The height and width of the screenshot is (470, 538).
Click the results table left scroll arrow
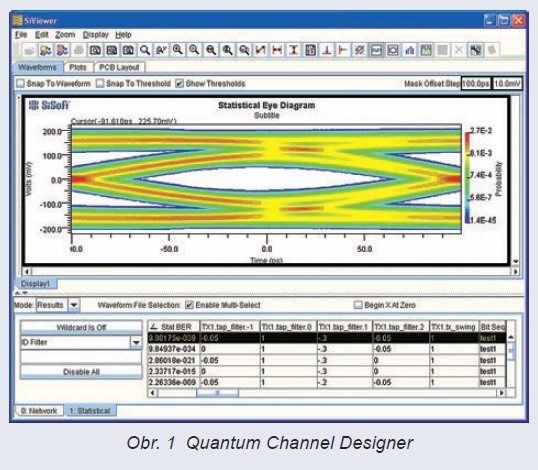(x=152, y=393)
